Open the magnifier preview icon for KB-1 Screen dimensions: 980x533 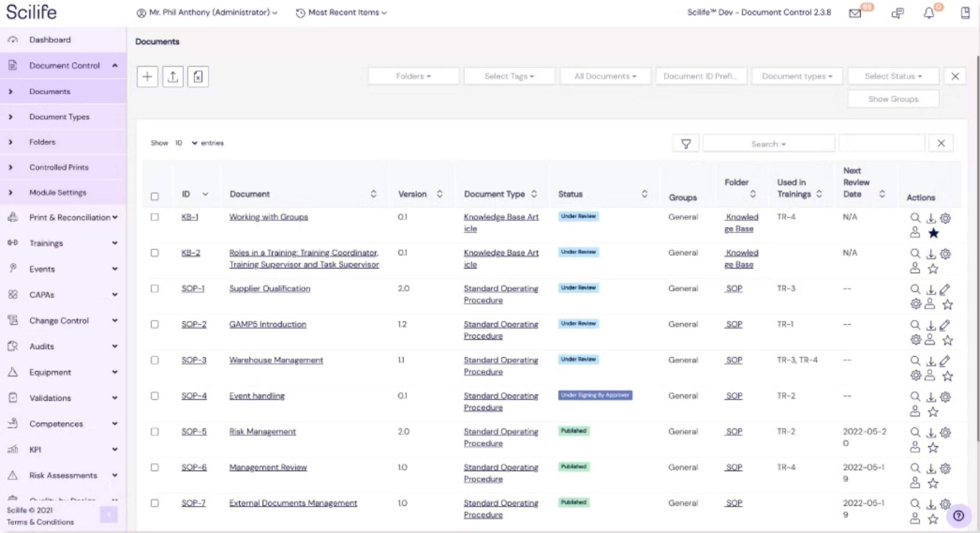[x=916, y=217]
